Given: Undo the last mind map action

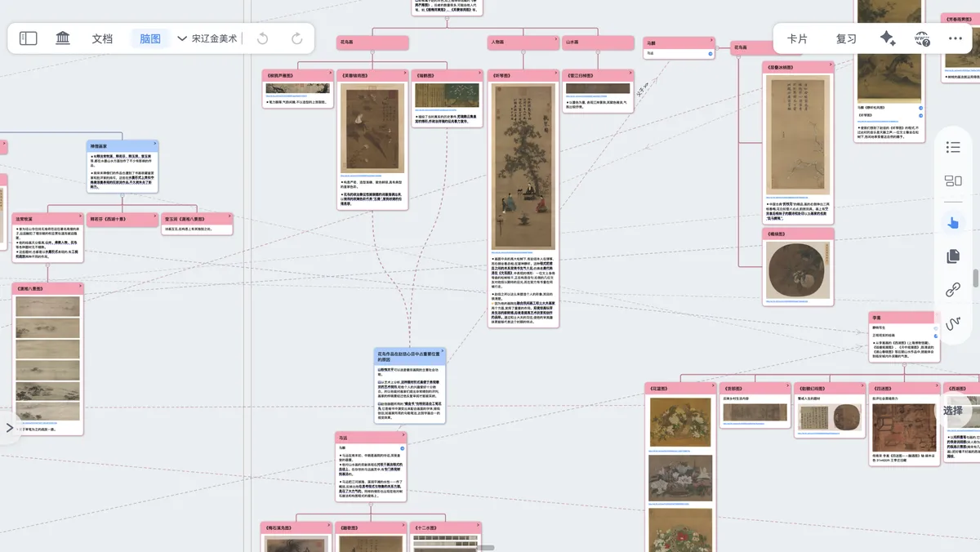Looking at the screenshot, I should point(262,38).
